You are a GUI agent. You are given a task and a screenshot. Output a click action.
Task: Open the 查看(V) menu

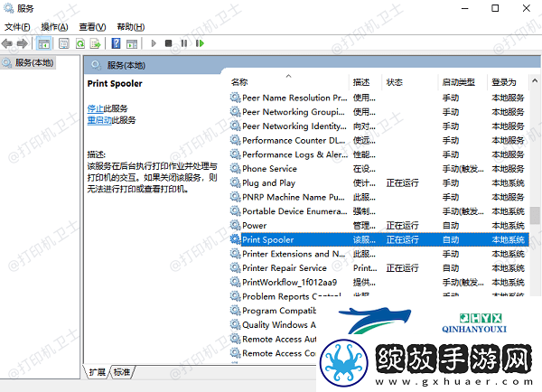click(92, 27)
